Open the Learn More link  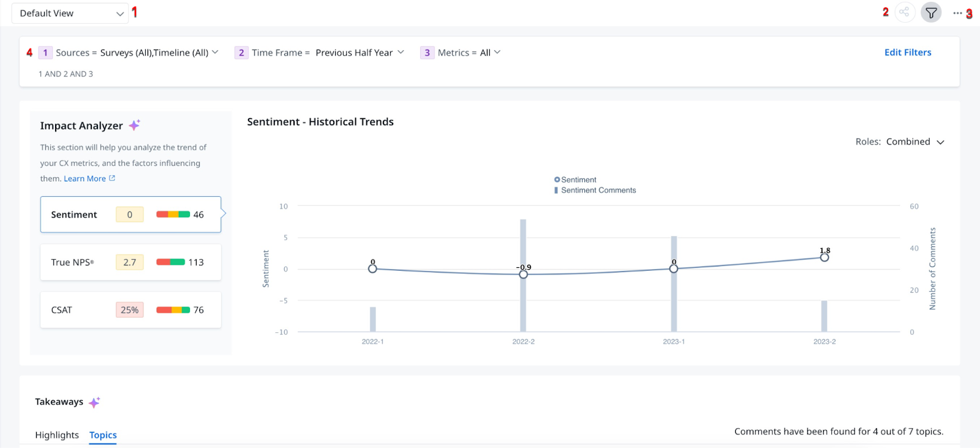click(85, 178)
